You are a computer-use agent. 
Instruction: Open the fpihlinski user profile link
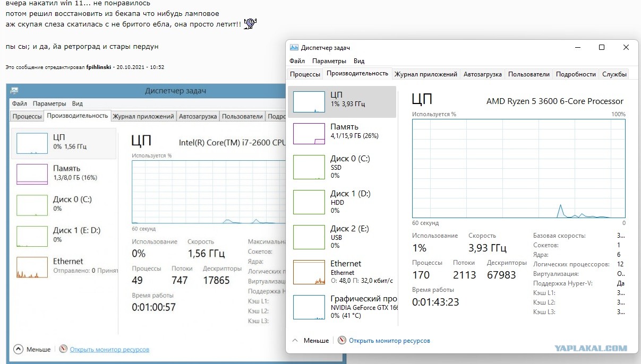[99, 67]
